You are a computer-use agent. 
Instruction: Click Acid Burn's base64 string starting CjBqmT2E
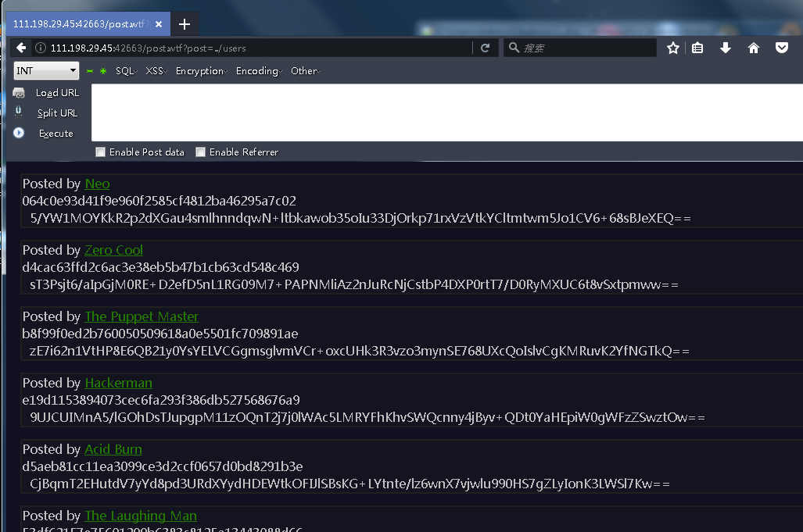pyautogui.click(x=350, y=484)
